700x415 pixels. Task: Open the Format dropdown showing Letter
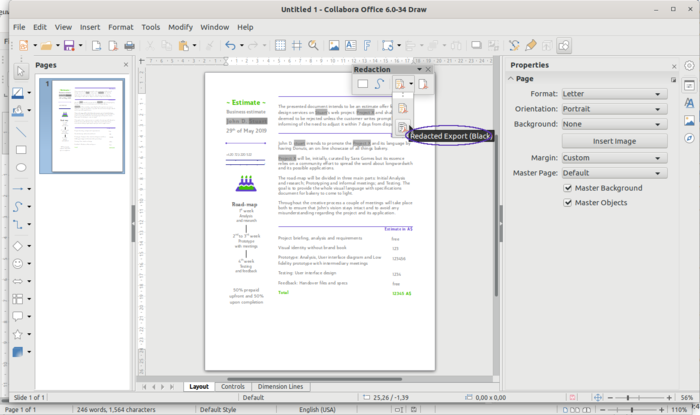pos(614,94)
